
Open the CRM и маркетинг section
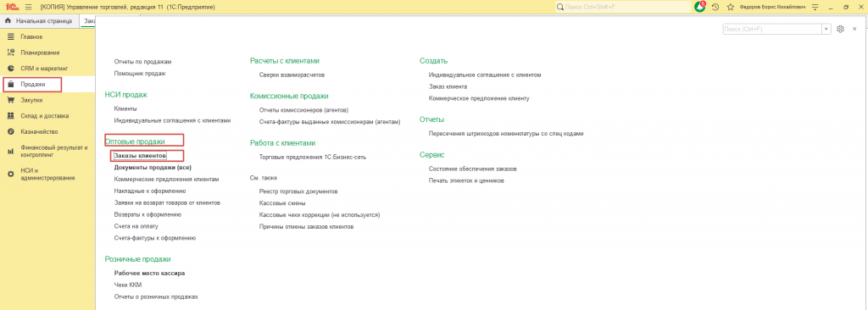click(44, 69)
